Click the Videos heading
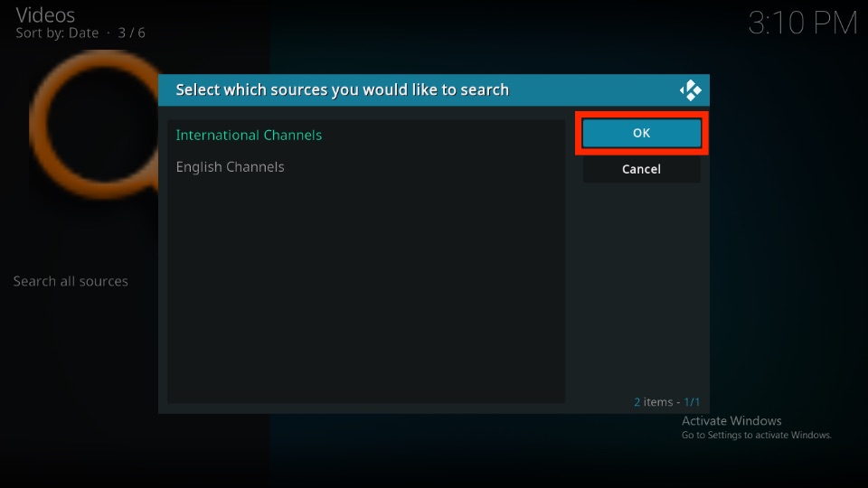 pos(45,15)
